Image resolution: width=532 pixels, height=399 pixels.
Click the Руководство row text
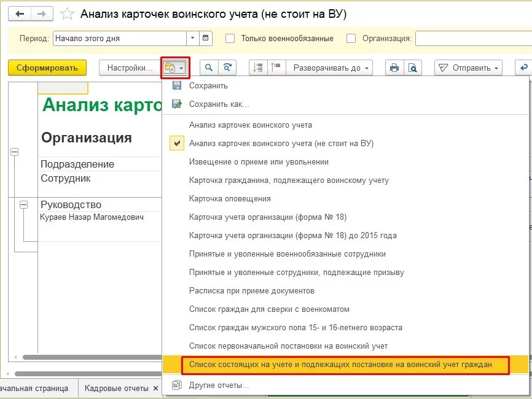71,205
